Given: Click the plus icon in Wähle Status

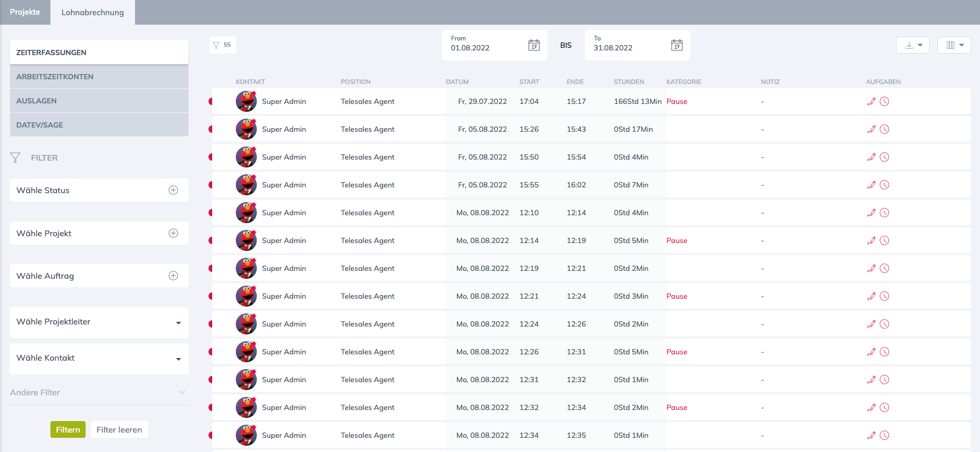Looking at the screenshot, I should [173, 190].
